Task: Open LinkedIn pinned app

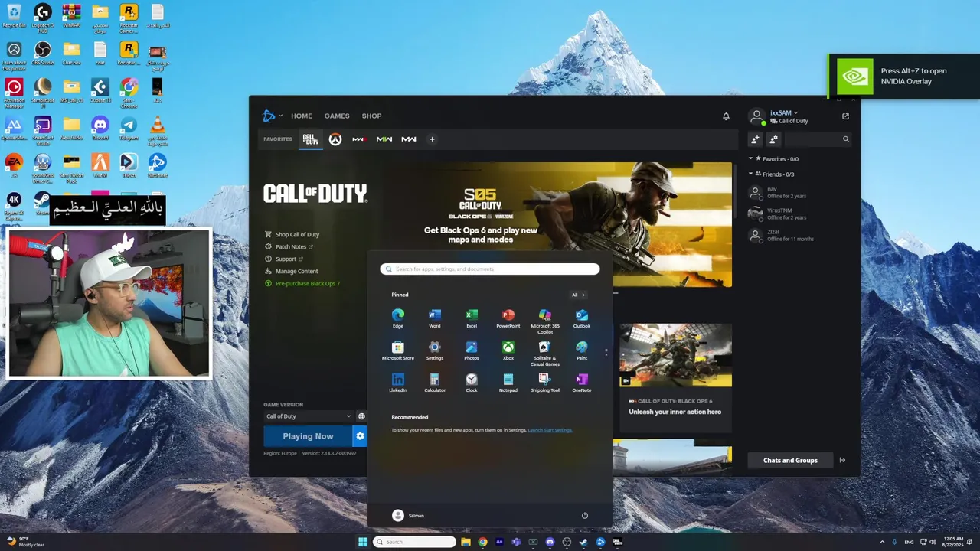Action: click(398, 383)
